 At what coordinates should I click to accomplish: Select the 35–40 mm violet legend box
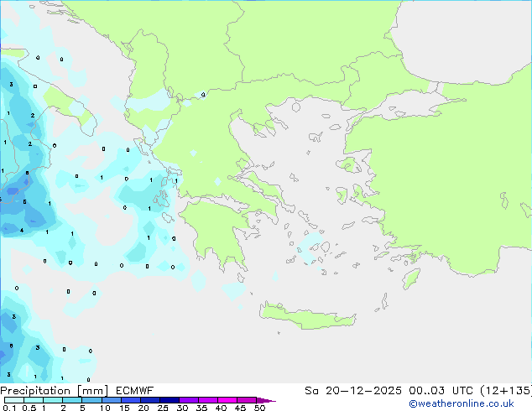[208, 400]
